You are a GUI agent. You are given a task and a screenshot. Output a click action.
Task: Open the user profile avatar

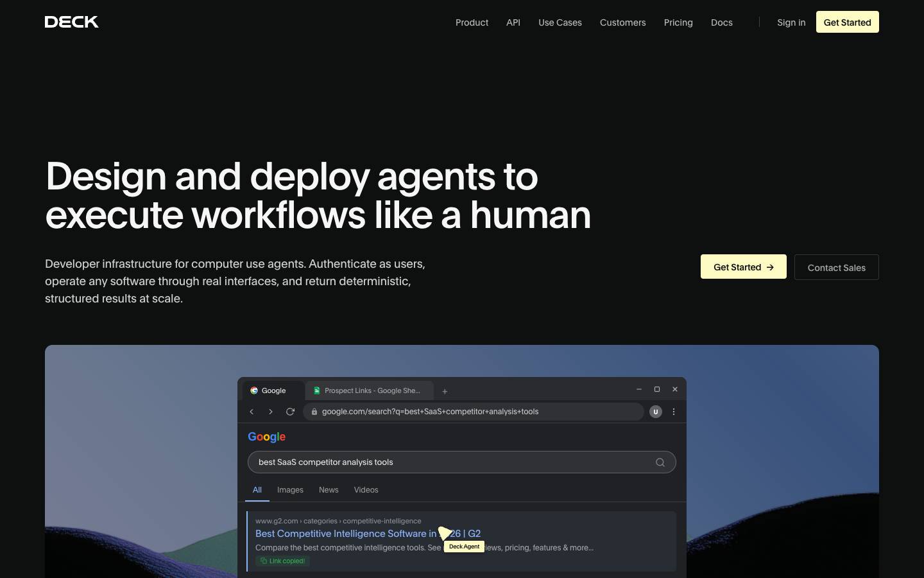point(655,412)
